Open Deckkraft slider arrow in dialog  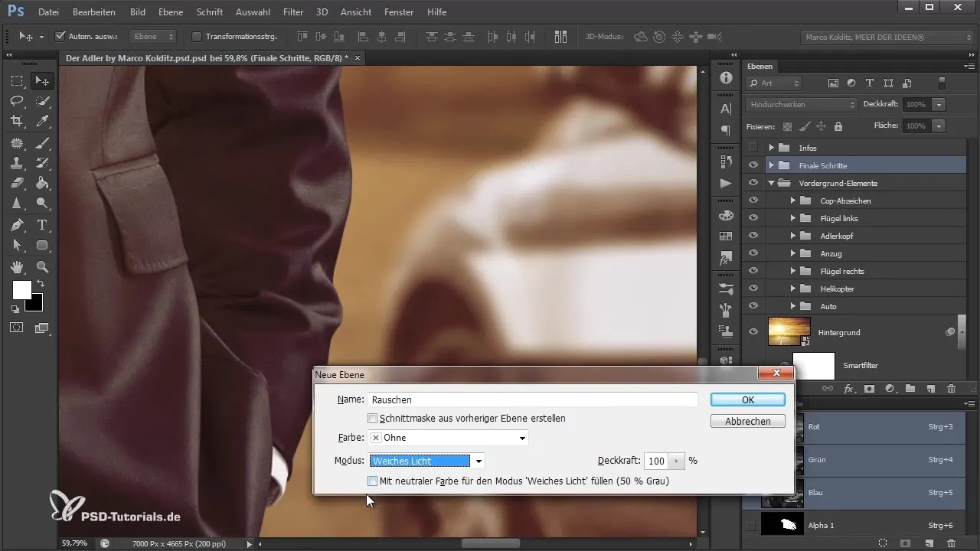click(x=675, y=461)
